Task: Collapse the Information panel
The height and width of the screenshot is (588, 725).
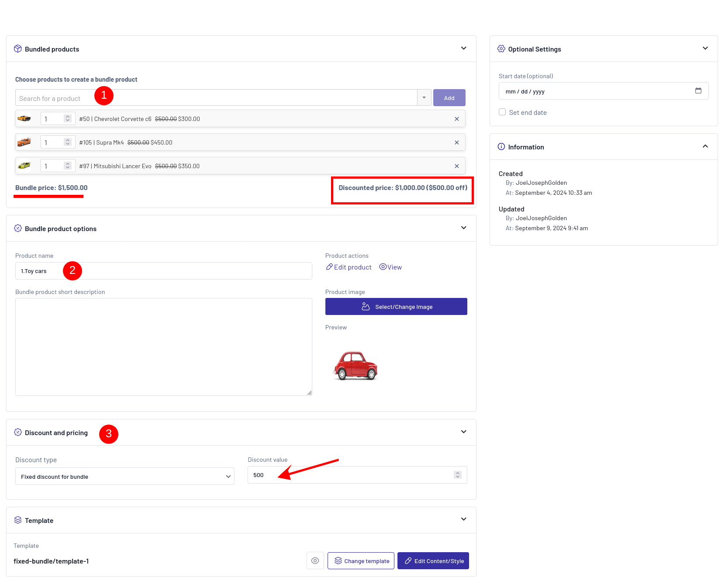Action: [705, 146]
